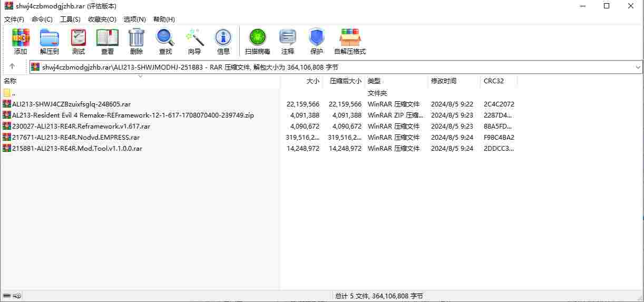644x302 pixels.
Task: Click the WinRAR icon in the title bar
Action: [x=8, y=6]
